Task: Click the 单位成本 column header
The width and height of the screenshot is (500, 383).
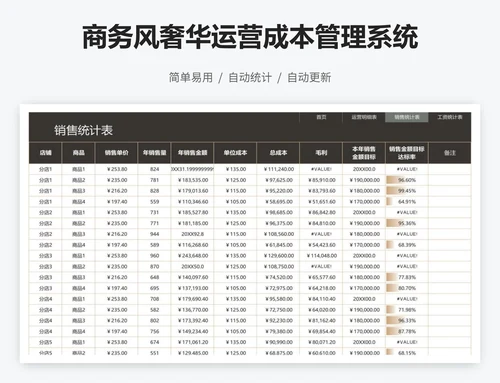Action: [235, 153]
